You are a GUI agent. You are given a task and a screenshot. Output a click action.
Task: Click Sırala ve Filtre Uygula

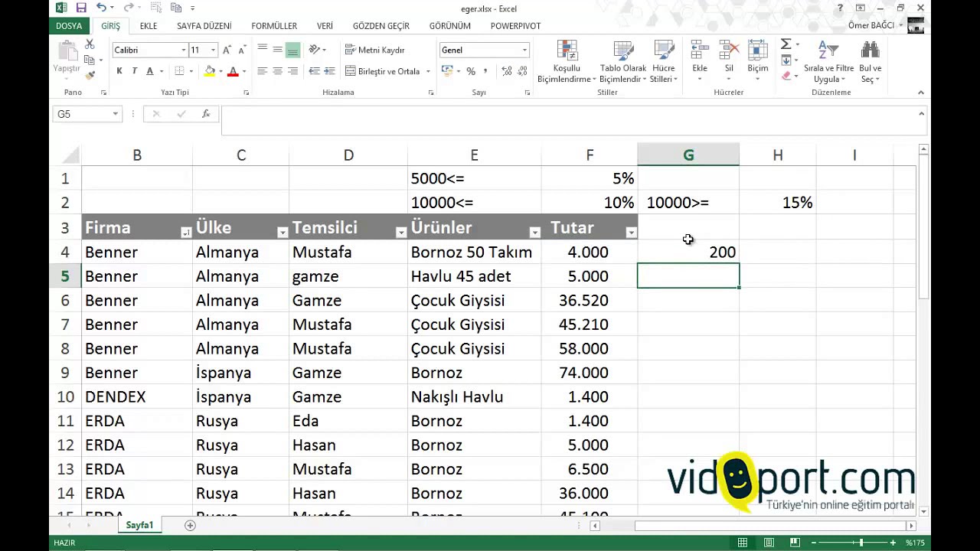click(x=828, y=61)
